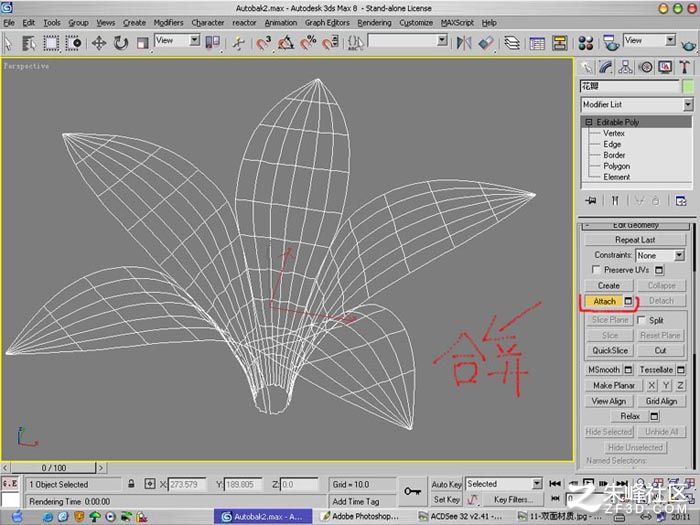Viewport: 700px width, 525px height.
Task: Open the Named Selection Sets dropdown
Action: pyautogui.click(x=408, y=41)
